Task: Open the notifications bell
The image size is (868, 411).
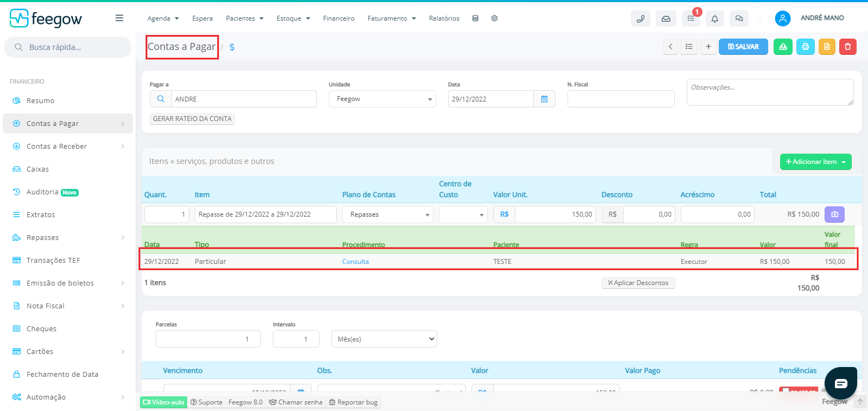Action: (714, 18)
